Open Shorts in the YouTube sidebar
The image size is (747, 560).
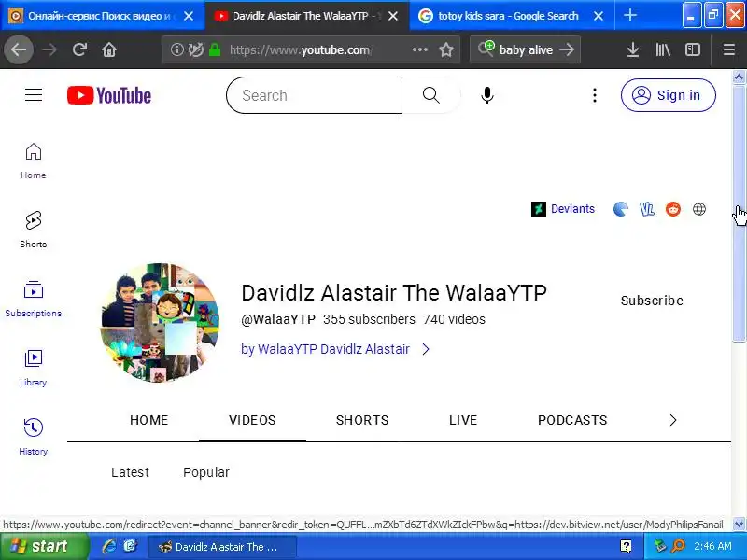click(x=34, y=230)
